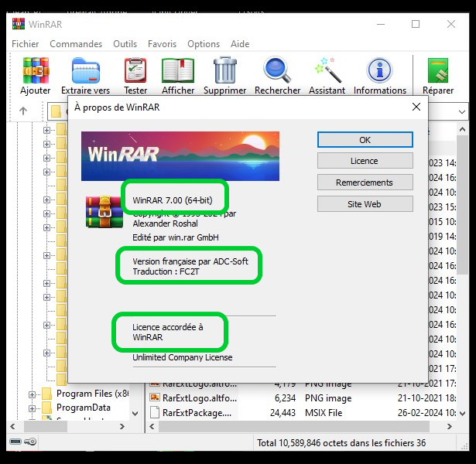Open the Aide menu

tap(240, 44)
